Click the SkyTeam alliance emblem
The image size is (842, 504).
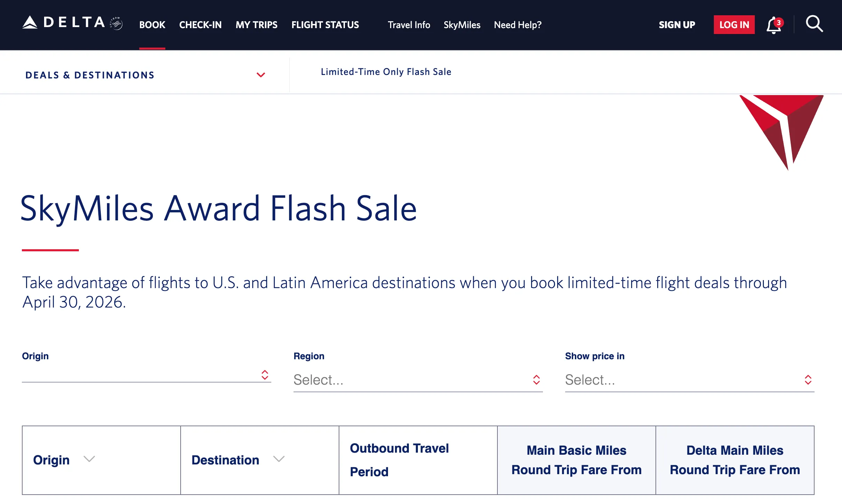click(116, 24)
